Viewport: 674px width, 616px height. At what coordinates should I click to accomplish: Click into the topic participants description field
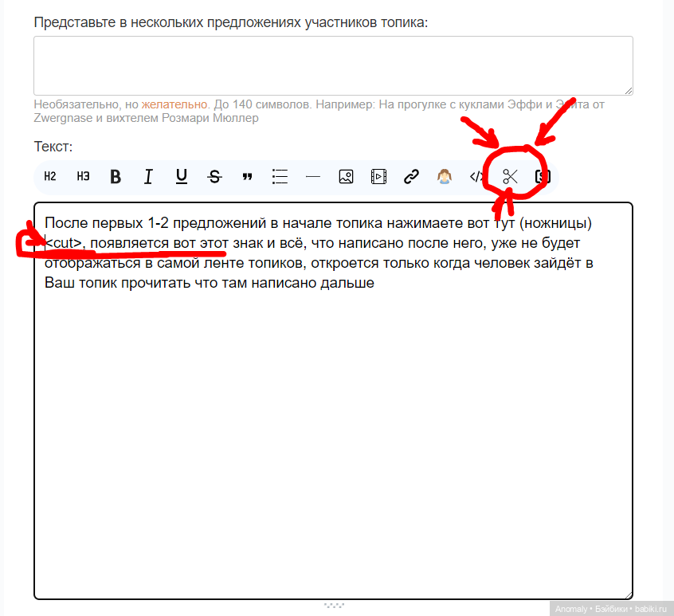[x=333, y=65]
